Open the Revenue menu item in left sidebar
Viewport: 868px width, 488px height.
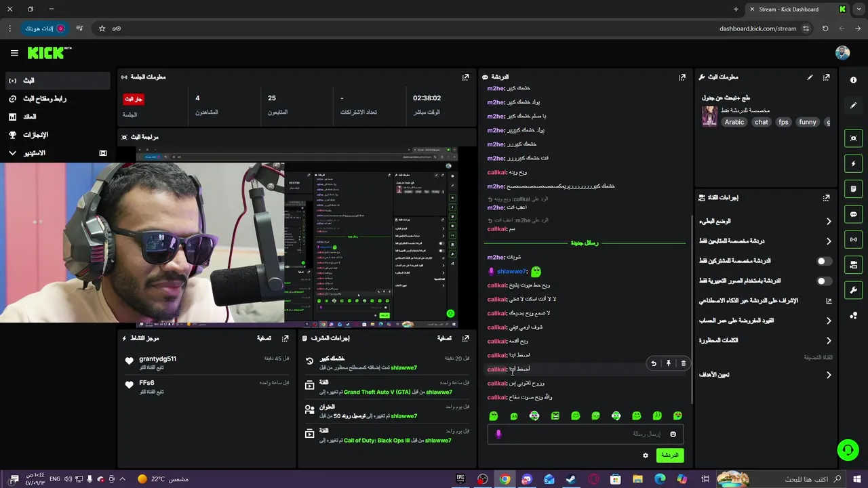coord(56,117)
